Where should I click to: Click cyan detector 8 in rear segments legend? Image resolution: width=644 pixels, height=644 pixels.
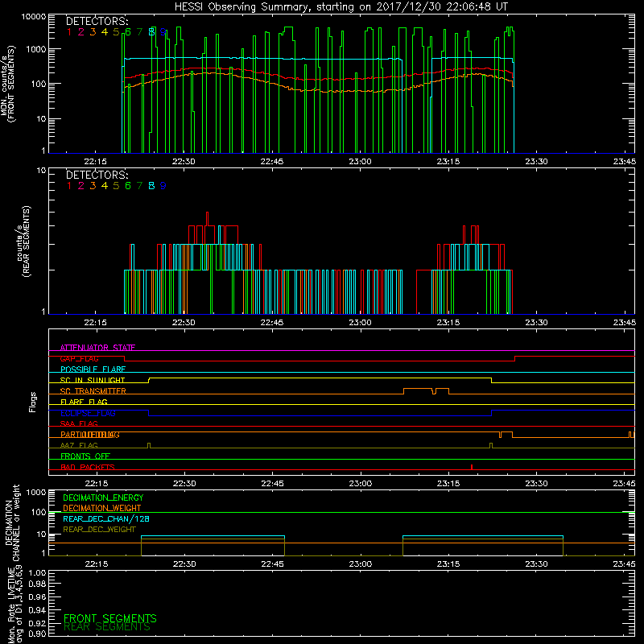151,186
